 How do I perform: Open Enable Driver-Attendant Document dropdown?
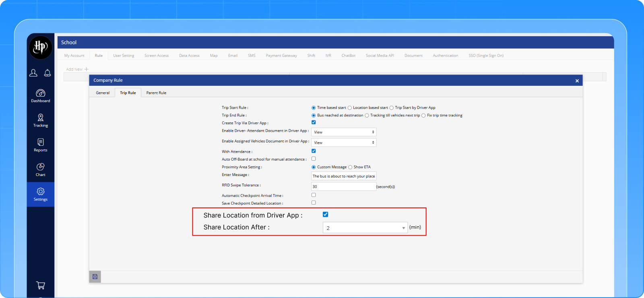click(x=344, y=132)
